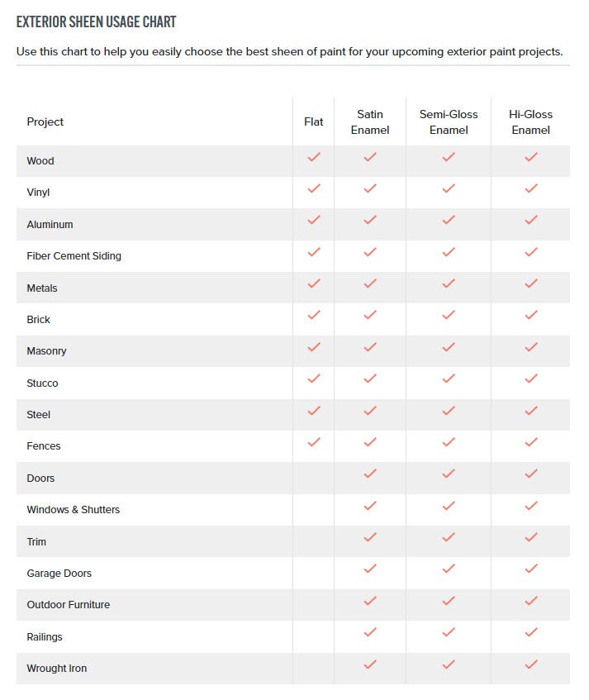Viewport: 589px width, 700px height.
Task: Click the Flat checkmark for Fences
Action: pyautogui.click(x=314, y=442)
